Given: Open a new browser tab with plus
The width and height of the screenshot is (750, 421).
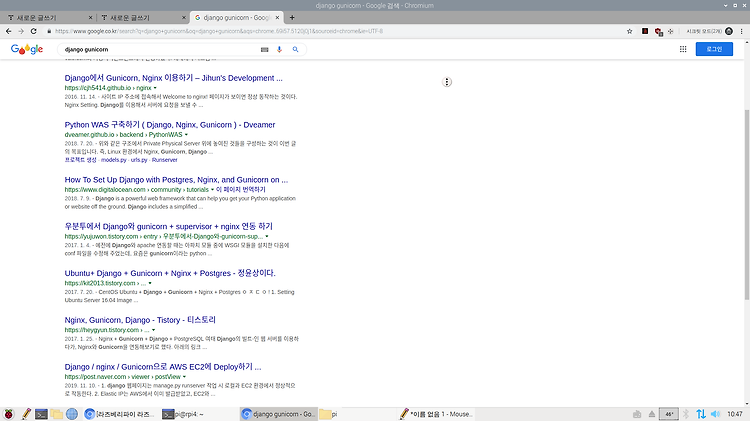Looking at the screenshot, I should (x=292, y=18).
